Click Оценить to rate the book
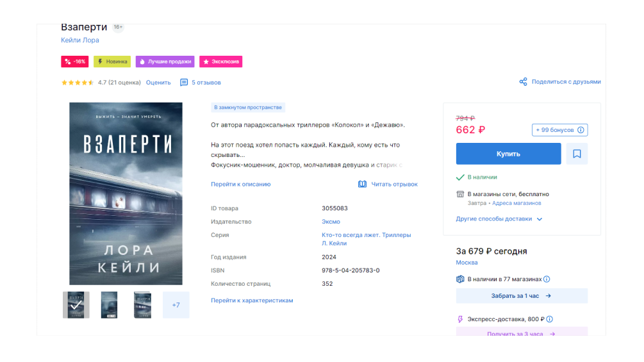This screenshot has width=644, height=362. pos(158,83)
